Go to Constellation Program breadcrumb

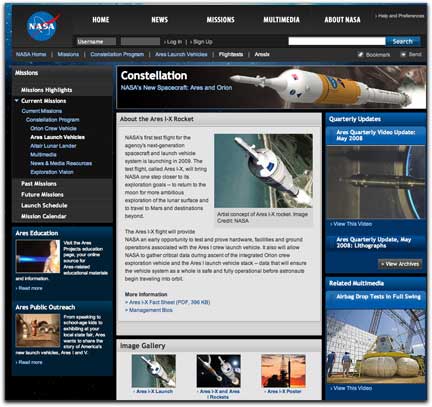coord(117,54)
